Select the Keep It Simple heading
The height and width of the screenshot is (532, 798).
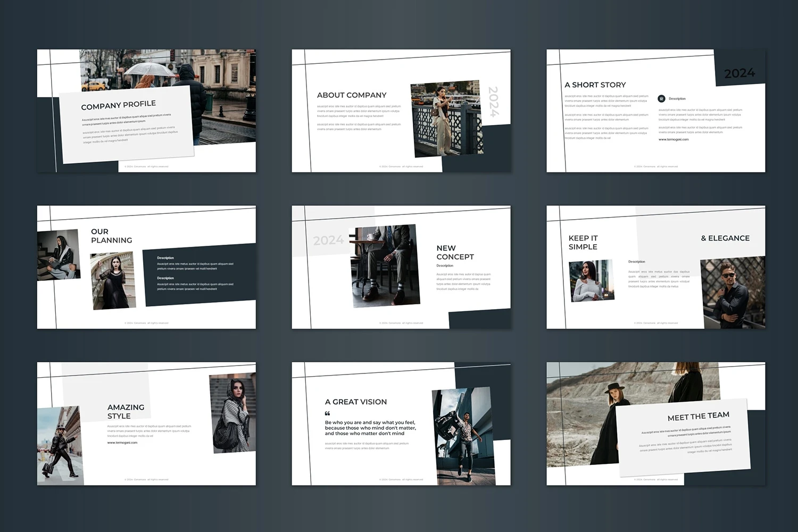click(x=583, y=242)
